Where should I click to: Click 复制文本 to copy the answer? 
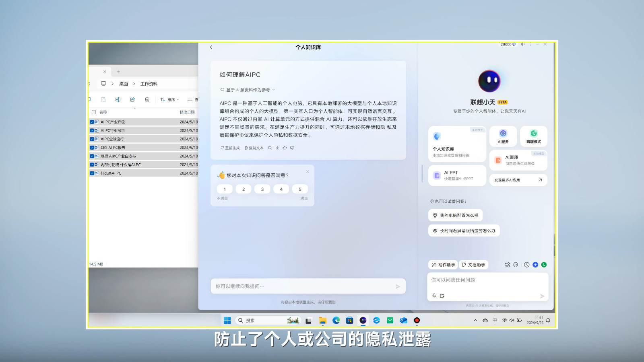point(254,148)
